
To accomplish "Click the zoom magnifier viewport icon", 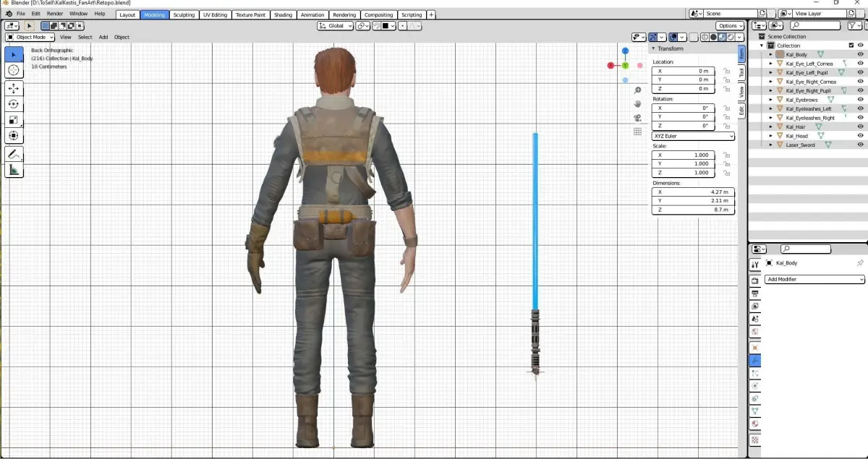I will tap(637, 90).
